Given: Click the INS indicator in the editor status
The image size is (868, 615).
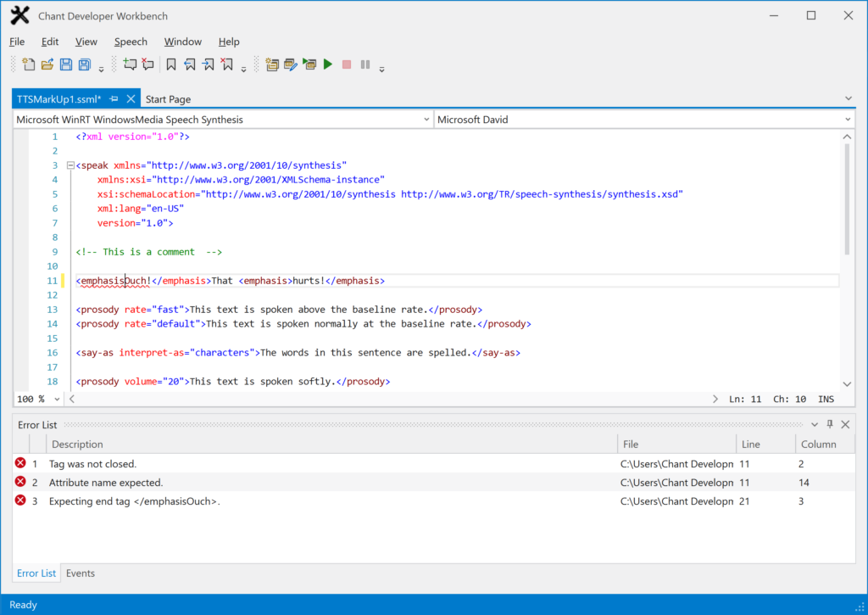Looking at the screenshot, I should click(826, 399).
